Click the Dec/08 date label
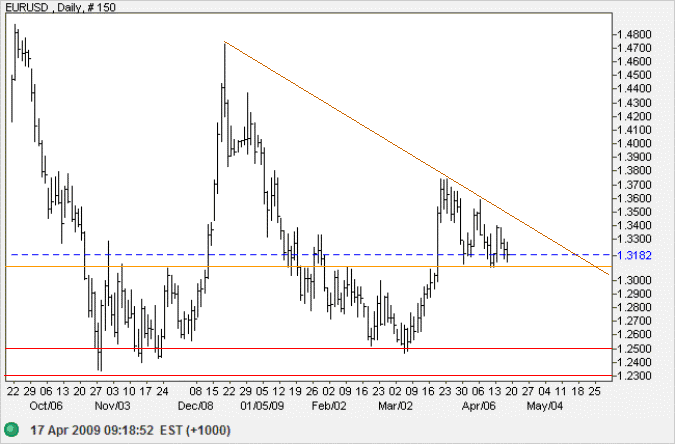 coord(195,406)
